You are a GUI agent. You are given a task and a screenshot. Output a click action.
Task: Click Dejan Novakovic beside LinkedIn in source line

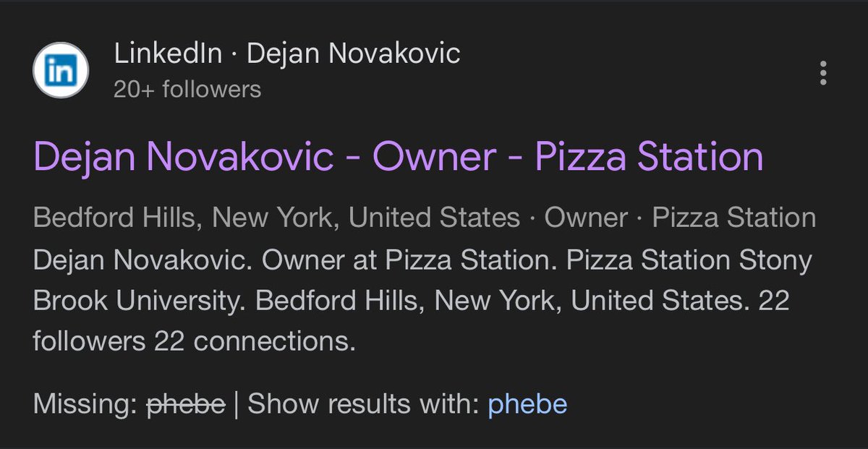pyautogui.click(x=354, y=54)
